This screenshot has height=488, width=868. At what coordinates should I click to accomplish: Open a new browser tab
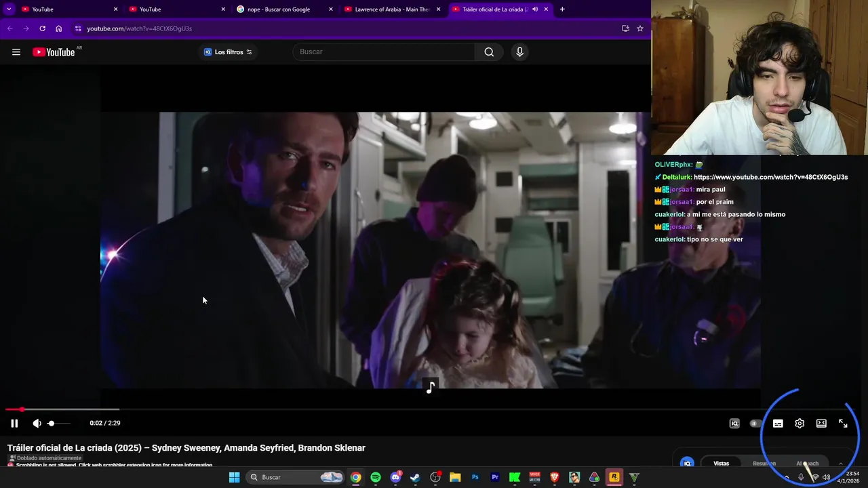(x=562, y=9)
